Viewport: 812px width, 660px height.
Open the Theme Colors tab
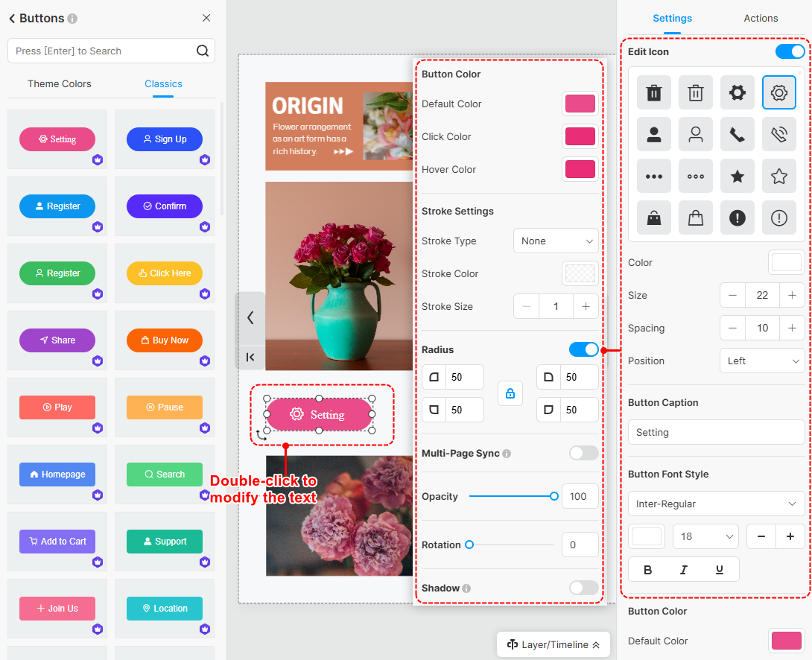pyautogui.click(x=60, y=84)
